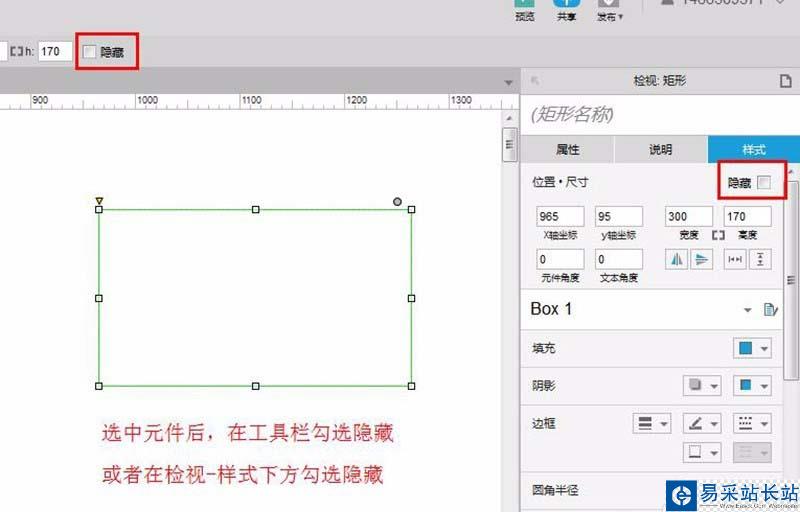Click the style edit icon next to Box 1
Screen dimensions: 800x512
pos(770,309)
